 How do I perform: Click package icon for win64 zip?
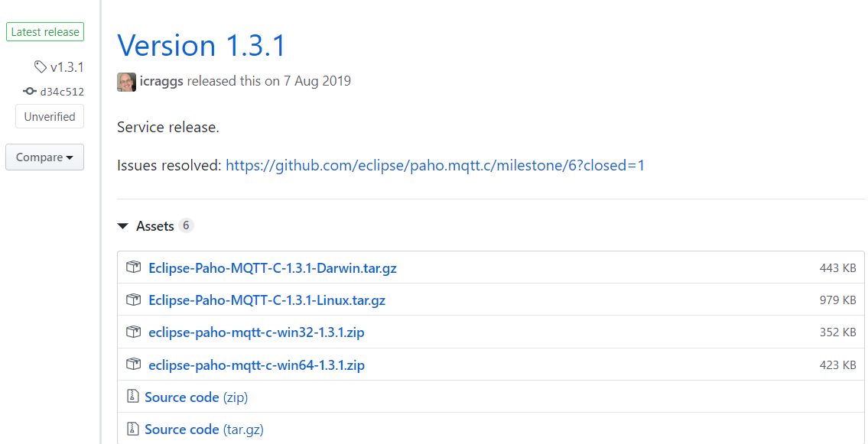point(133,365)
